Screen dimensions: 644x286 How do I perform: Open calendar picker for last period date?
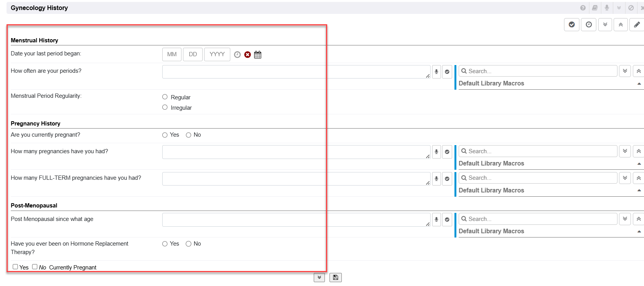[258, 55]
